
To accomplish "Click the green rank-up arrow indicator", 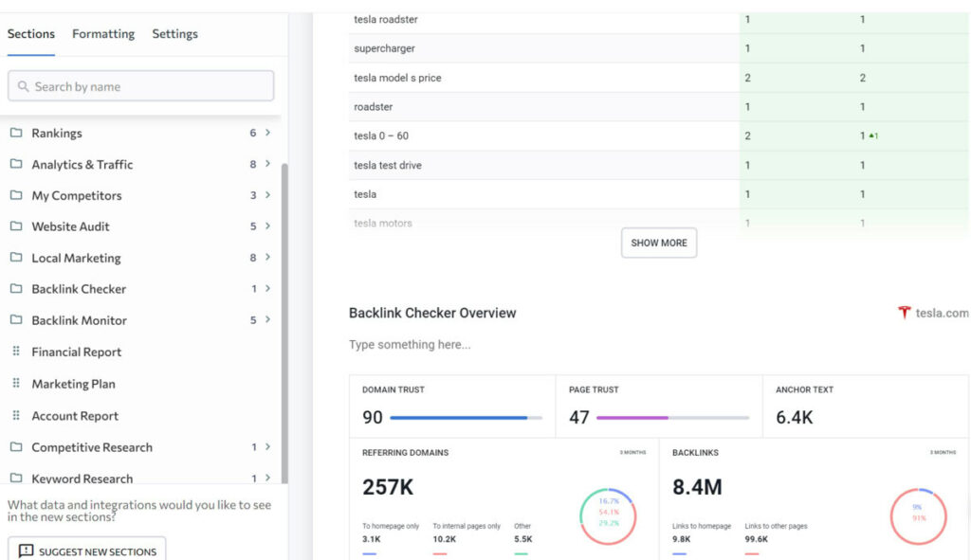I will (x=873, y=135).
